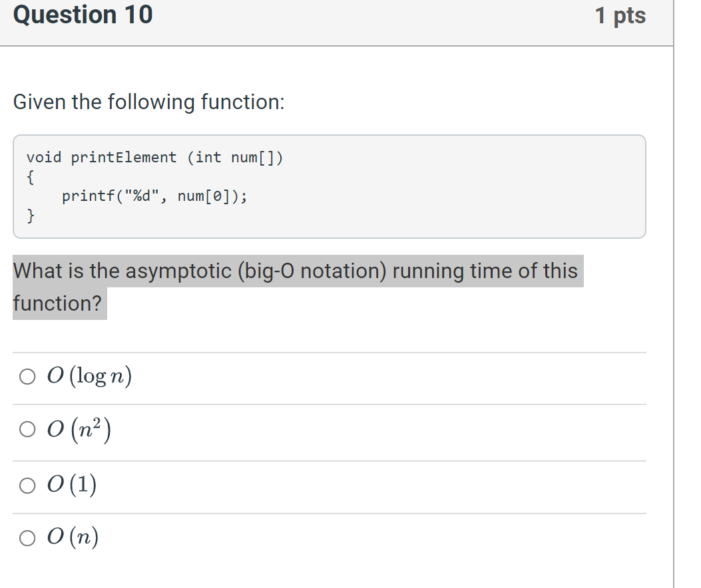Screen dimensions: 701x588
Task: Click the O(log n) answer label
Action: click(x=89, y=376)
